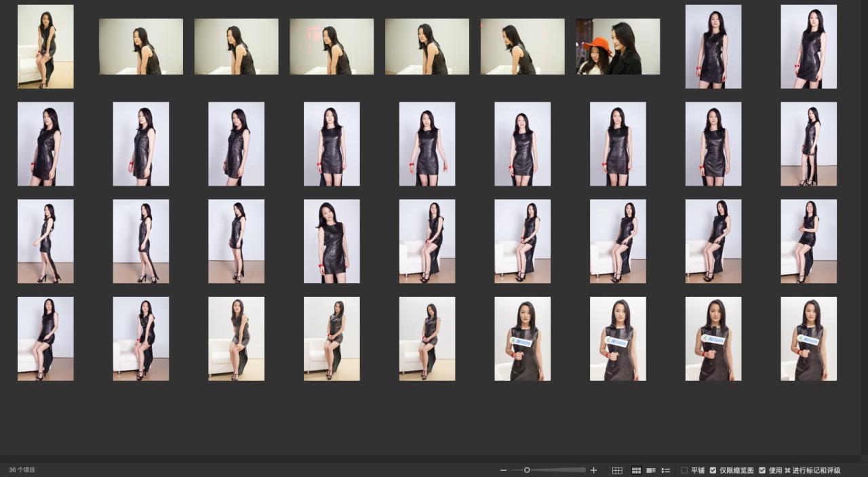Click the 36 个项目 item count label
The height and width of the screenshot is (477, 868).
tap(22, 470)
